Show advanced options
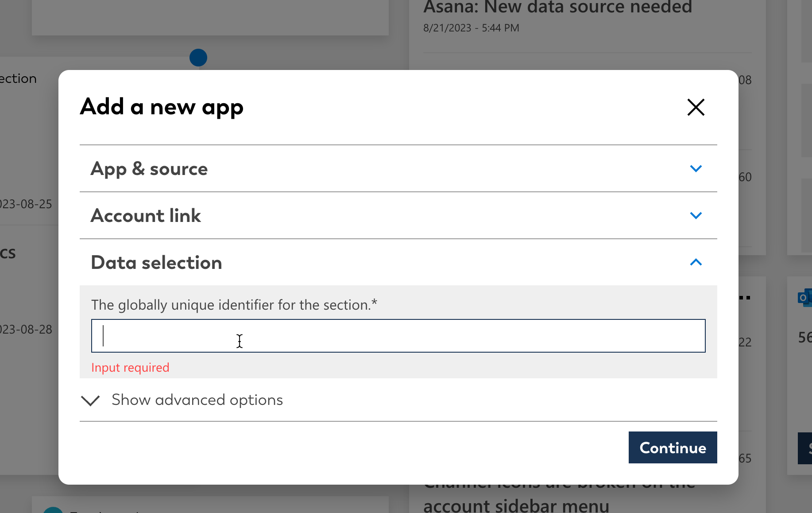This screenshot has height=513, width=812. pyautogui.click(x=197, y=400)
